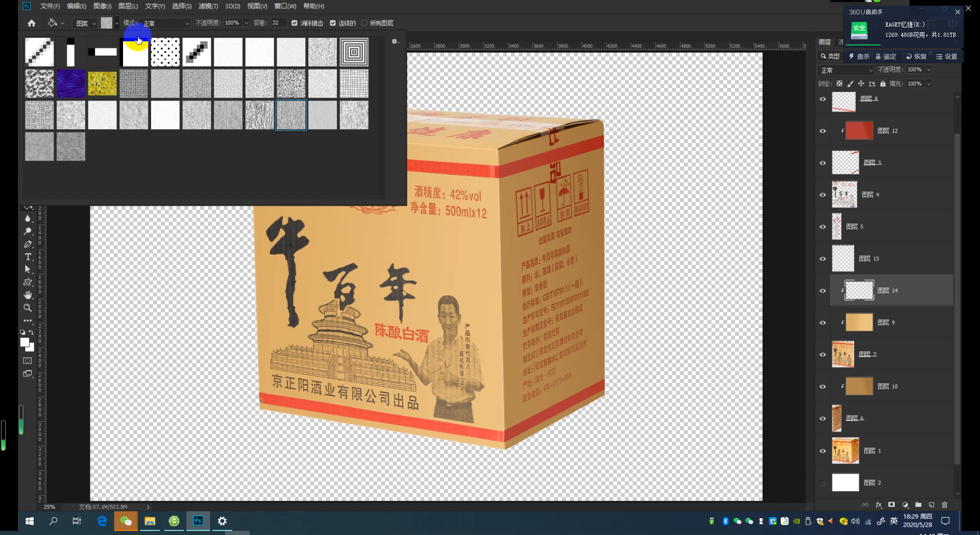980x535 pixels.
Task: Open the 滤镜(T) menu
Action: (x=208, y=6)
